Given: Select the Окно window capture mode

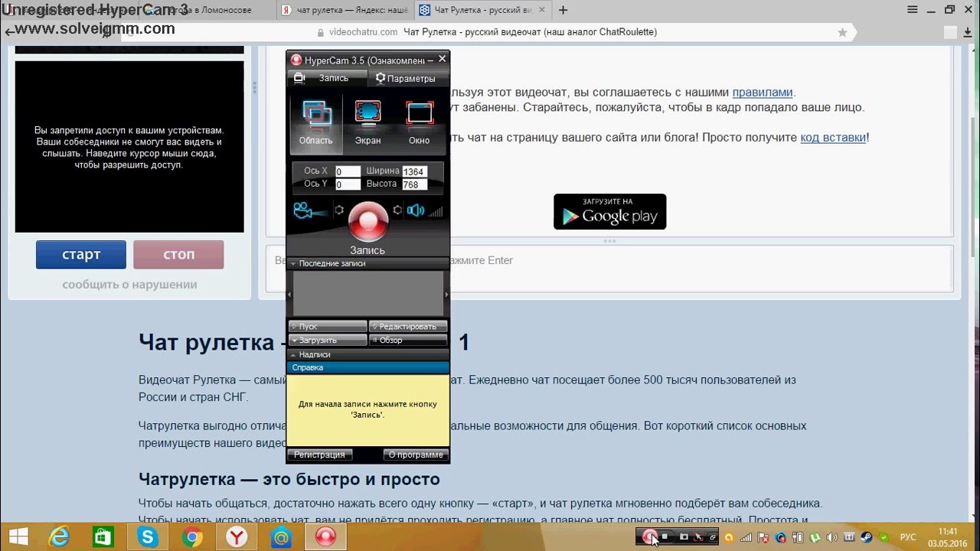Looking at the screenshot, I should (420, 122).
